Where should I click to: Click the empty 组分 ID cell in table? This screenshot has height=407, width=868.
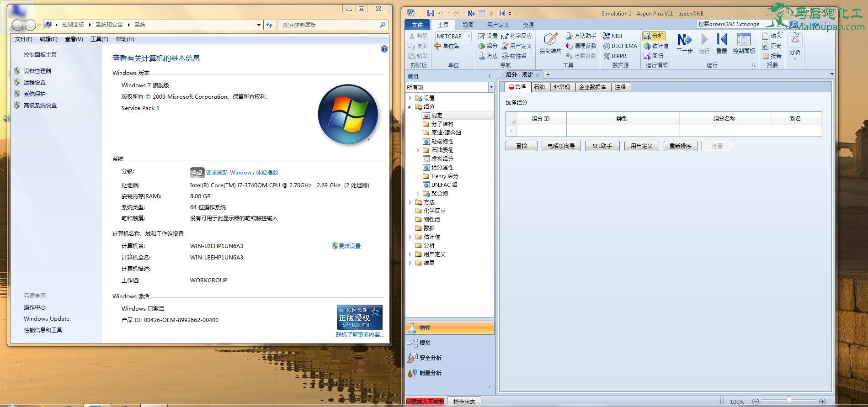tap(541, 131)
